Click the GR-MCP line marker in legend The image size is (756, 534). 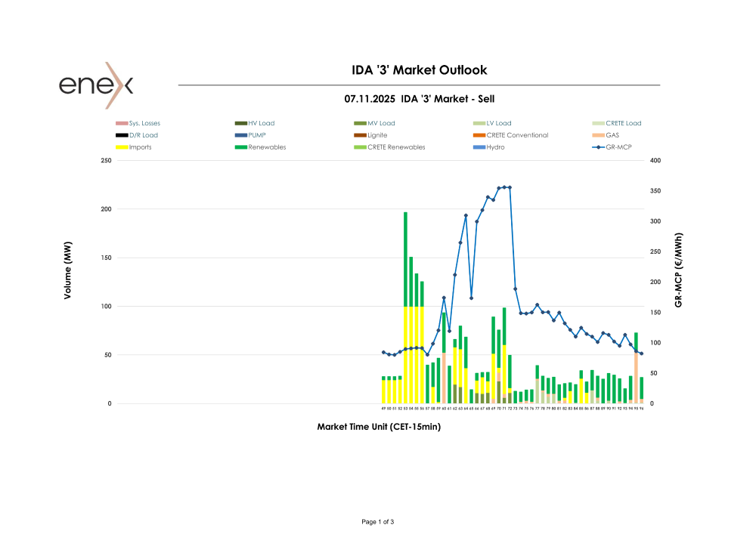[598, 147]
